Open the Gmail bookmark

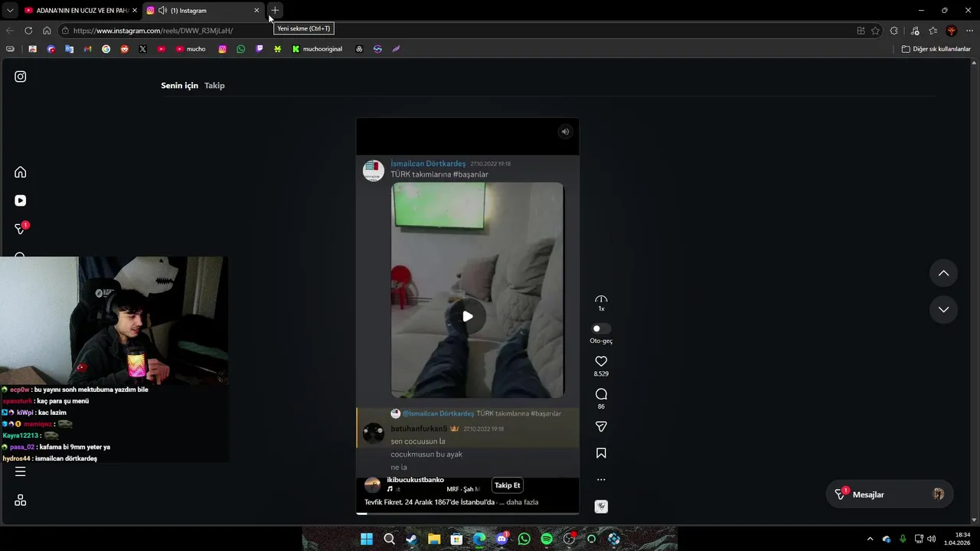[87, 49]
